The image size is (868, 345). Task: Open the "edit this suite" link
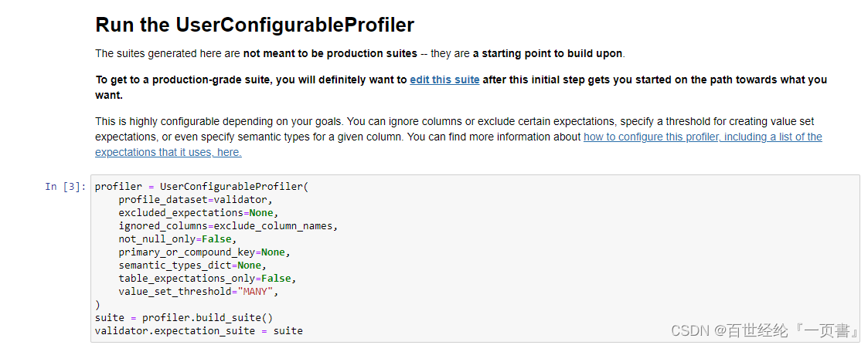[x=444, y=79]
